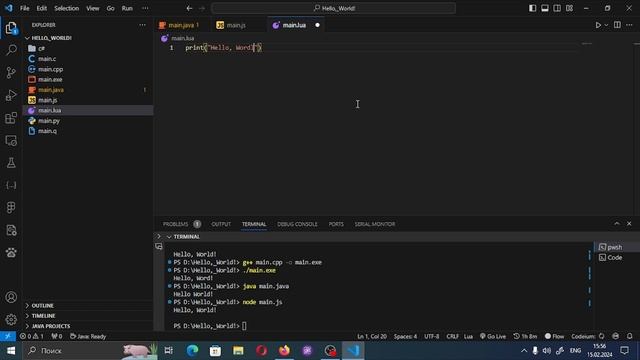Open the remote window status indicator

tap(8, 336)
